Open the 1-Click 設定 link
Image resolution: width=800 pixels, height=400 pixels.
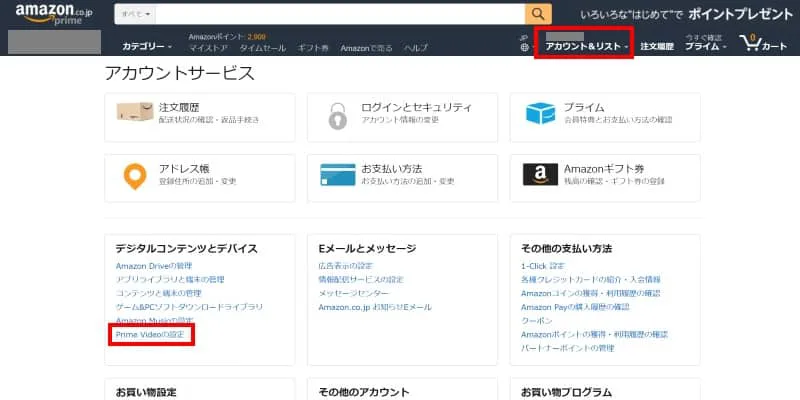(x=543, y=266)
